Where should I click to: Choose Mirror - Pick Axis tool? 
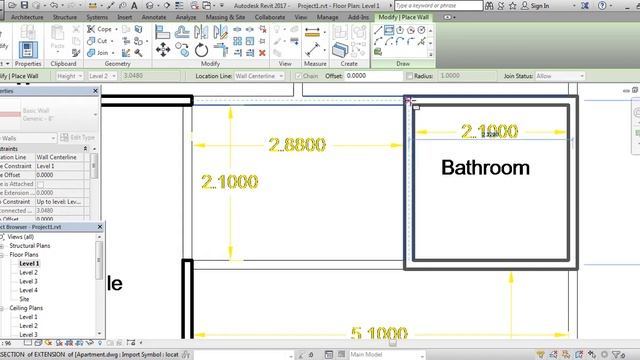coord(201,32)
